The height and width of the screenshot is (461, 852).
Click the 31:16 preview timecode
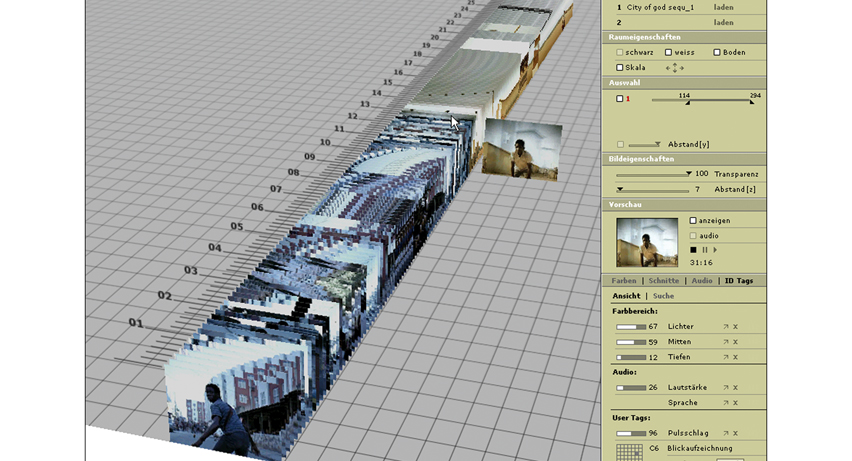coord(701,263)
